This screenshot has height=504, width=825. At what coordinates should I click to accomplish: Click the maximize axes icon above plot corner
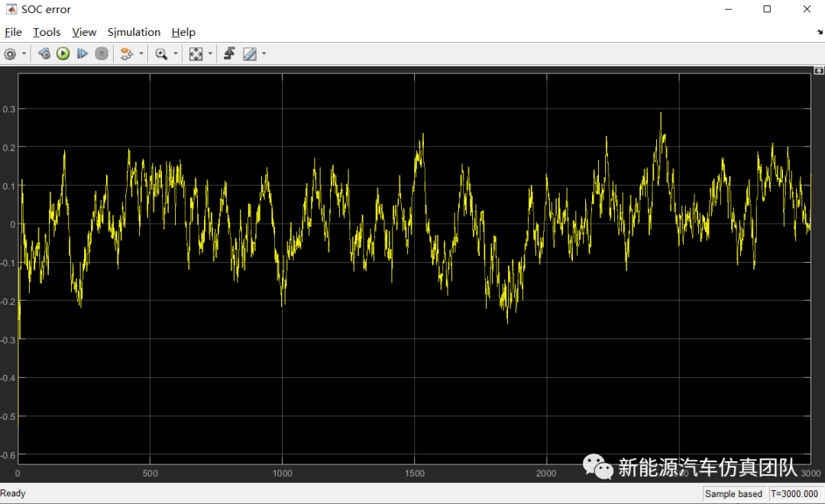coord(819,70)
